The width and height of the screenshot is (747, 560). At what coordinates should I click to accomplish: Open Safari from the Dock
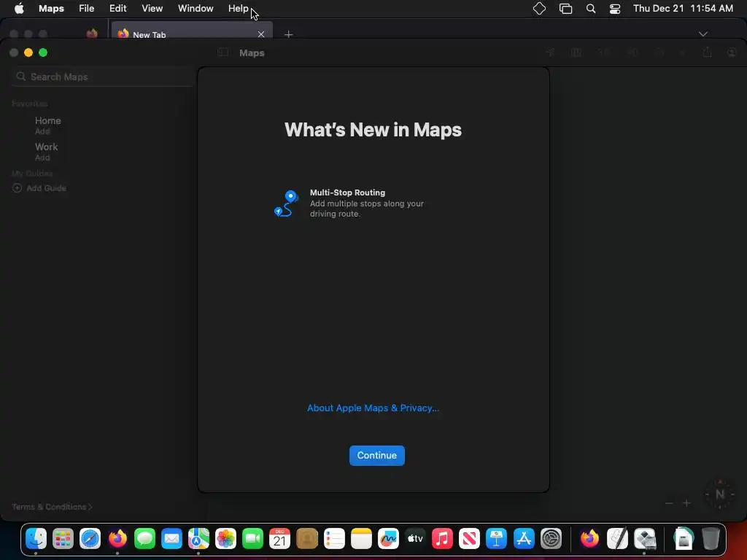point(90,539)
